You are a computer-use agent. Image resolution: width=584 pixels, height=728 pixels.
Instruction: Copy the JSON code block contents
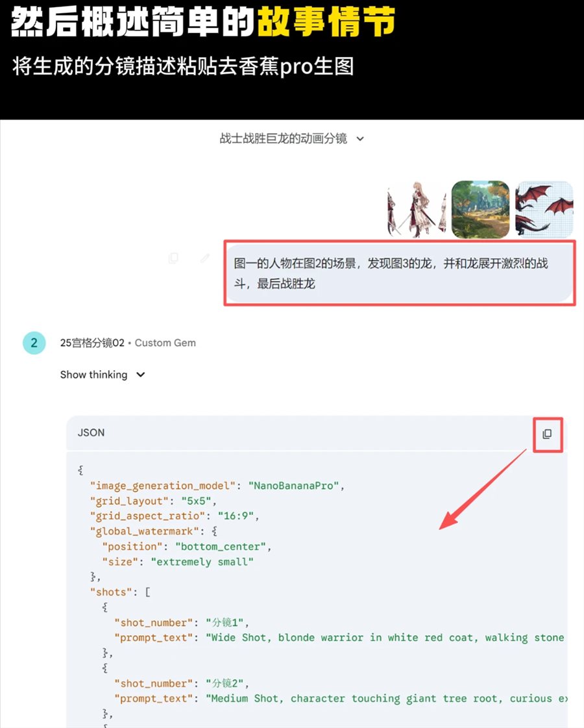548,434
